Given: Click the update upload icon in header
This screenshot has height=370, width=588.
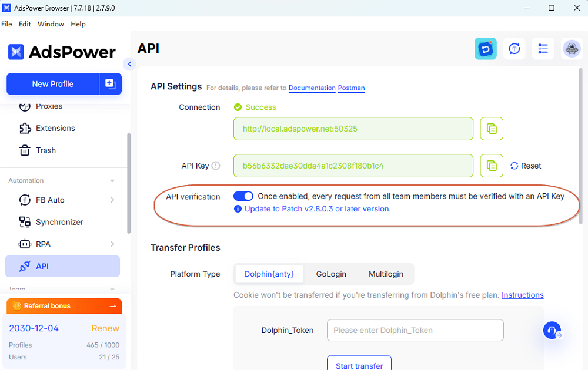Looking at the screenshot, I should pyautogui.click(x=514, y=49).
